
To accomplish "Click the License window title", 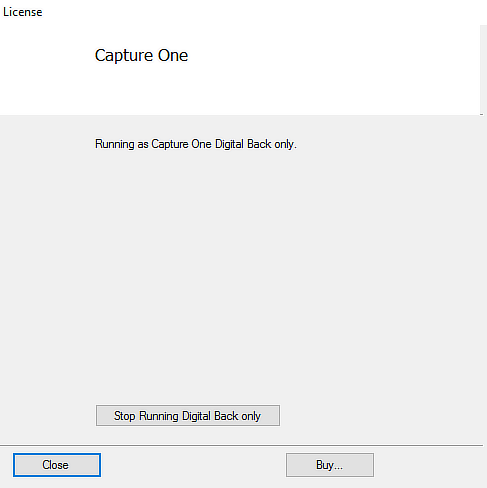I will click(x=23, y=12).
